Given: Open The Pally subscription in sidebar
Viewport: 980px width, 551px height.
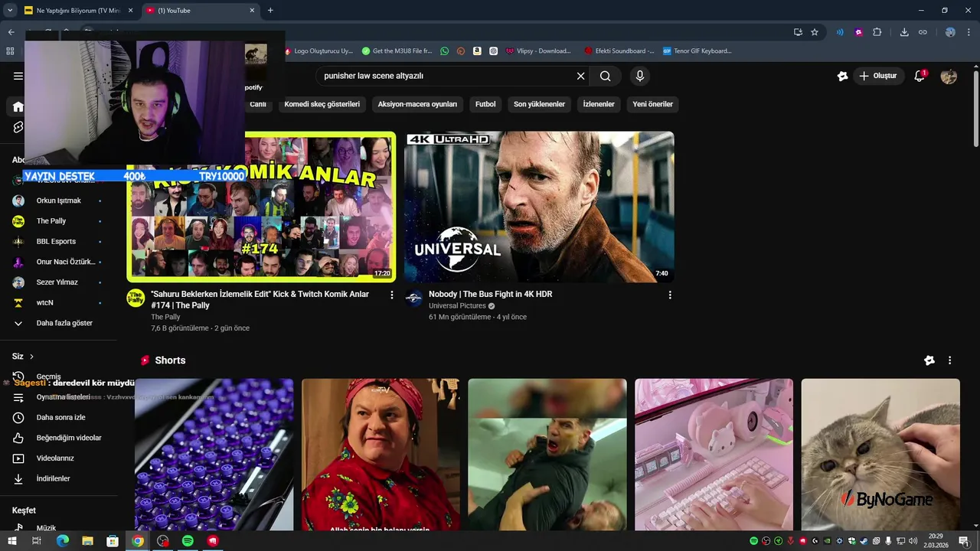Looking at the screenshot, I should [x=58, y=221].
